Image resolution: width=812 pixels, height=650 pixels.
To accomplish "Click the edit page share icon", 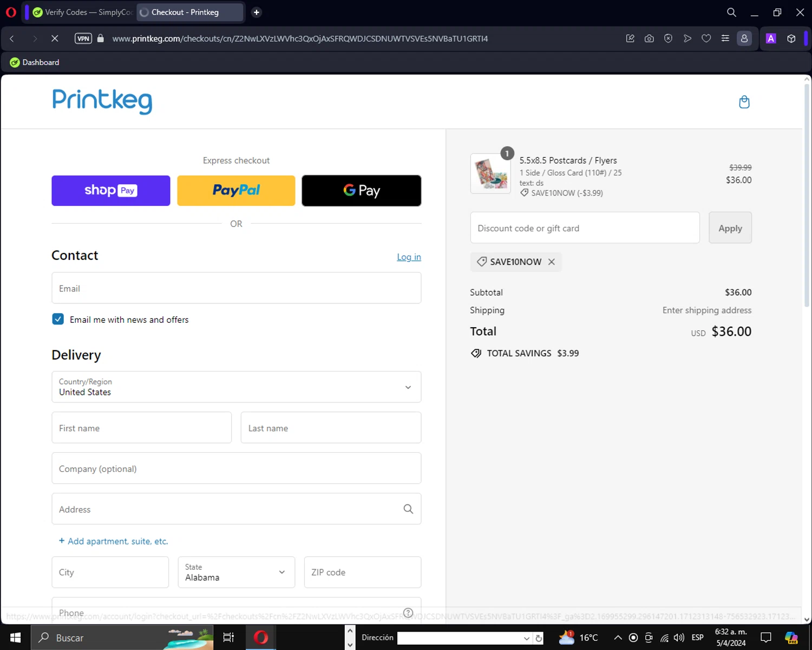I will (630, 38).
